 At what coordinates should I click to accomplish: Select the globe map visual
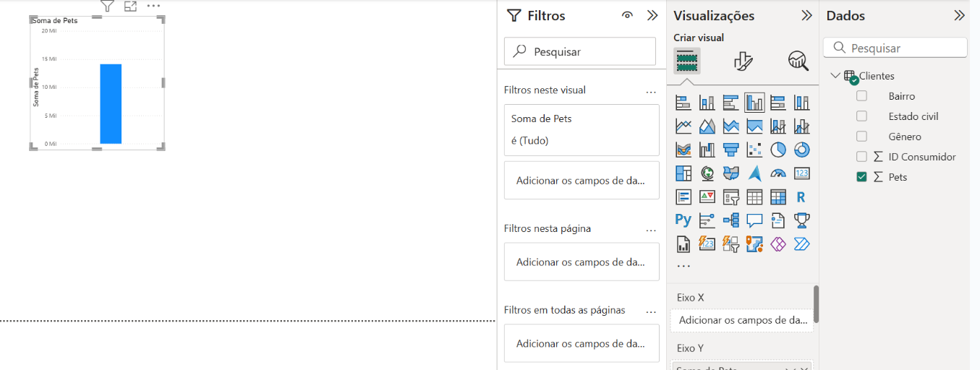click(707, 173)
